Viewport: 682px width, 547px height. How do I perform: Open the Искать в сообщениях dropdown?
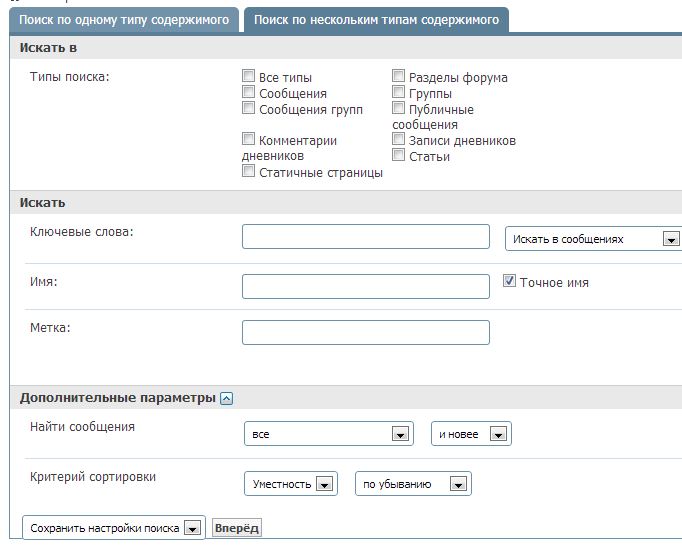[x=593, y=239]
